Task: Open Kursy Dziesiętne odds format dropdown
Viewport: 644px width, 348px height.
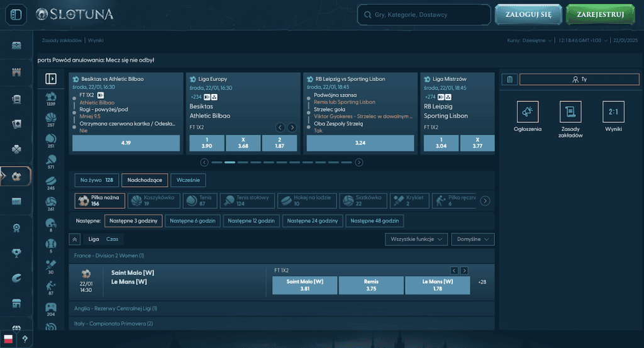Action: (530, 40)
